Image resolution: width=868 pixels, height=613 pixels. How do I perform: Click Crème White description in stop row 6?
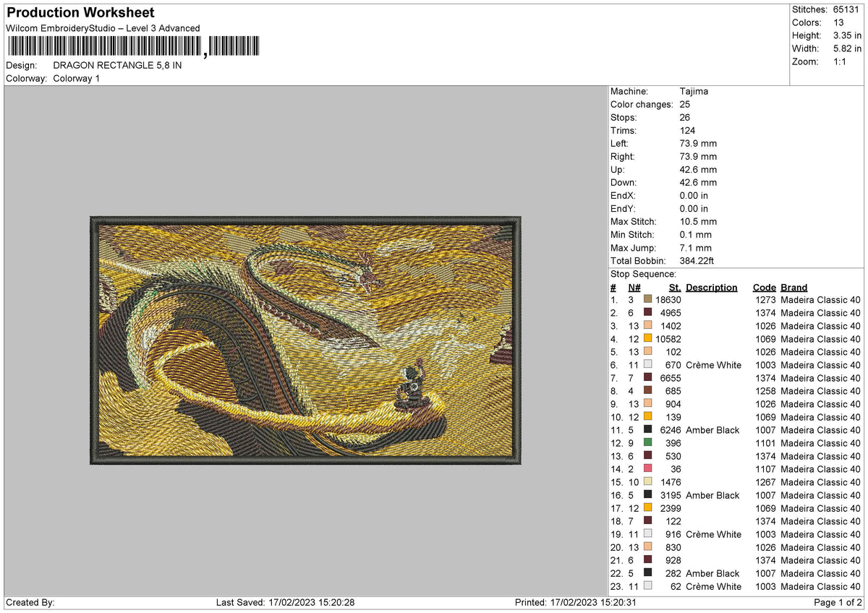tap(714, 364)
